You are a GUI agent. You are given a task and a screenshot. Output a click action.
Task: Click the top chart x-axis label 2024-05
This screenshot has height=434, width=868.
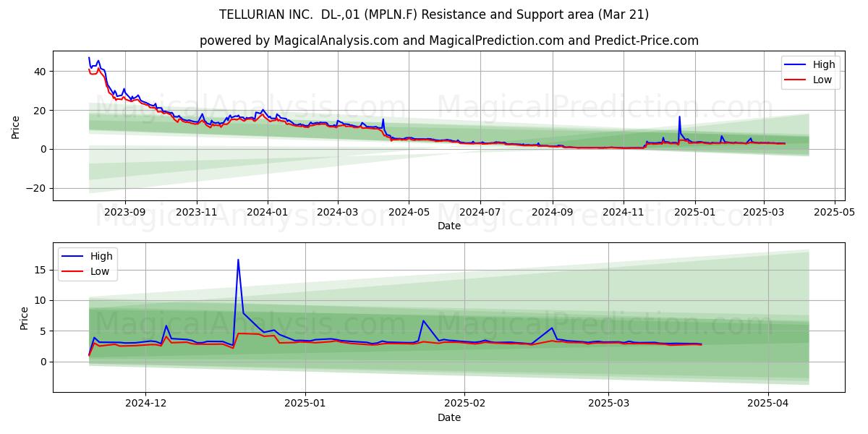click(x=409, y=212)
